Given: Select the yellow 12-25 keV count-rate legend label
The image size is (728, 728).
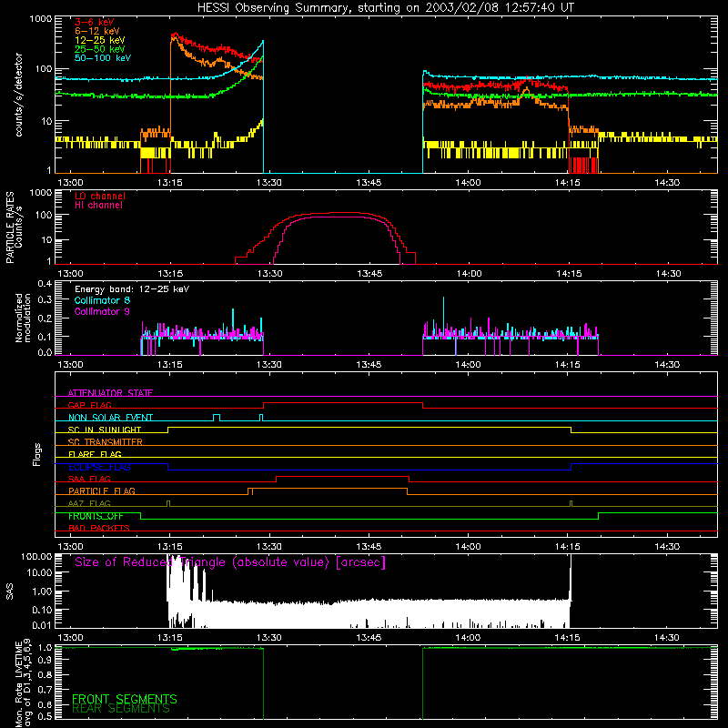Looking at the screenshot, I should coord(100,40).
